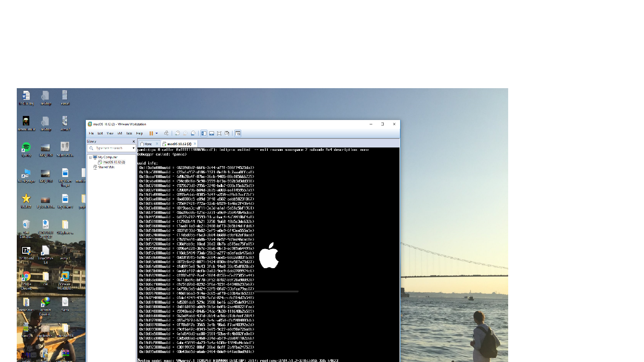Open the View menu
The image size is (644, 362).
(x=110, y=133)
